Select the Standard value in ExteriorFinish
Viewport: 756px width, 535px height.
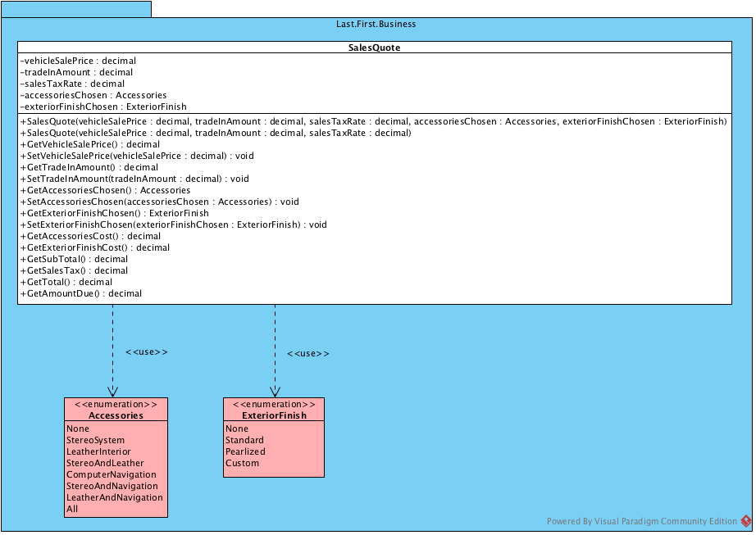pos(244,439)
